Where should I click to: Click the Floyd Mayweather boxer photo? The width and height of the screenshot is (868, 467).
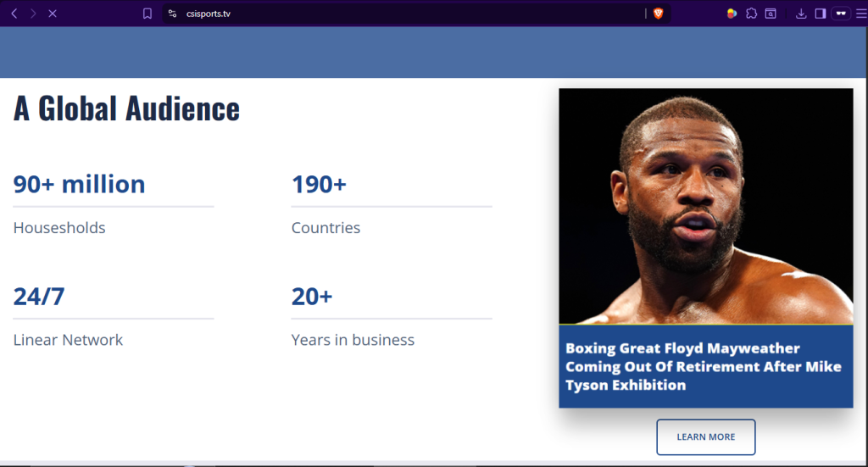click(x=705, y=206)
